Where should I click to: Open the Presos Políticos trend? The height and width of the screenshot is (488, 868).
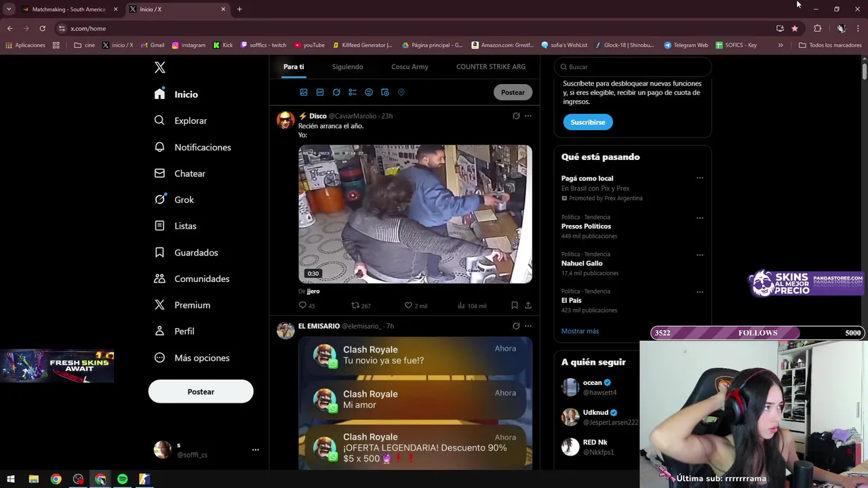586,226
